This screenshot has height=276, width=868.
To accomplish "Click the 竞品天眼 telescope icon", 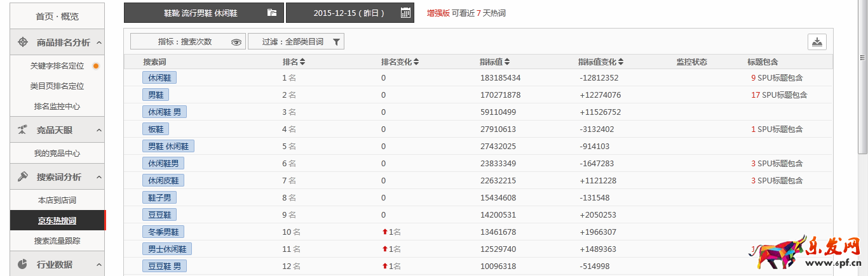I will [22, 130].
